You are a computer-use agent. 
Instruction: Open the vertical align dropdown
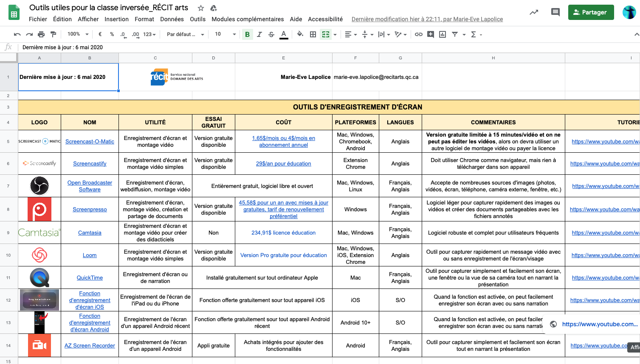367,34
